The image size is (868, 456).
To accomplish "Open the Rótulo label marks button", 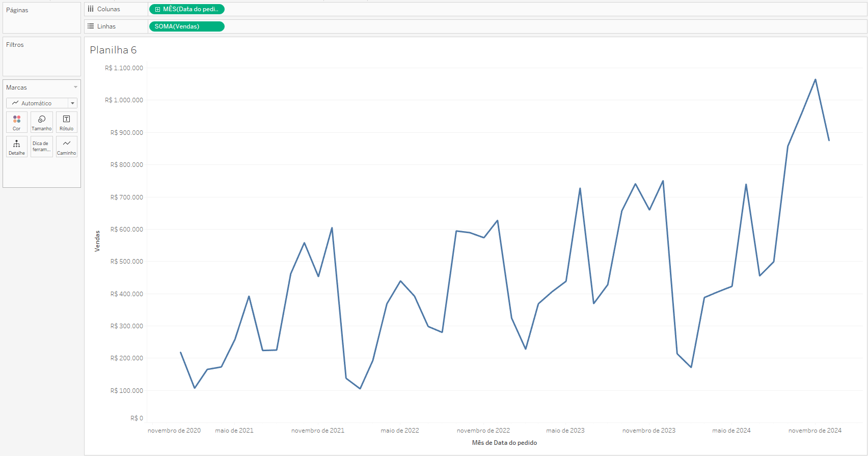I will pos(66,122).
